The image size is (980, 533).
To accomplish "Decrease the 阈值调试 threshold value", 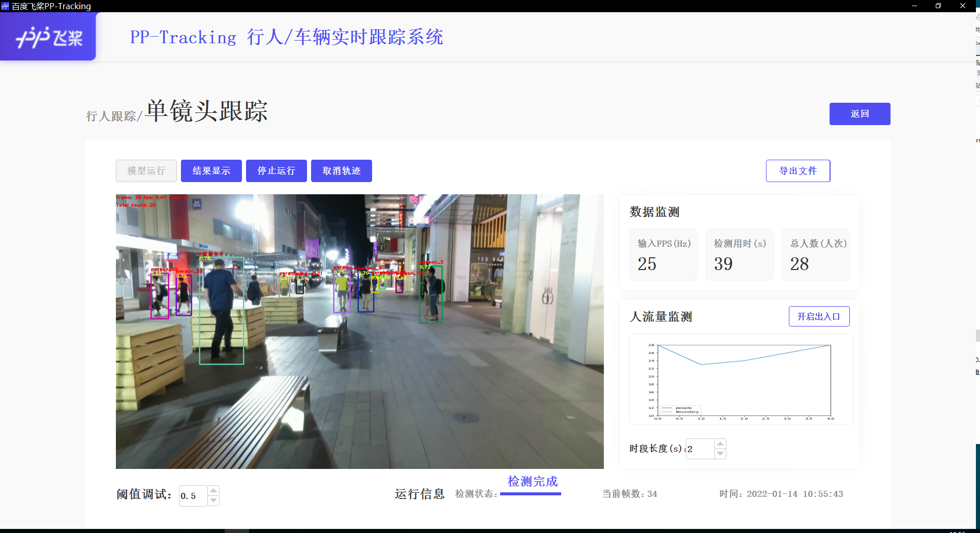I will point(213,500).
